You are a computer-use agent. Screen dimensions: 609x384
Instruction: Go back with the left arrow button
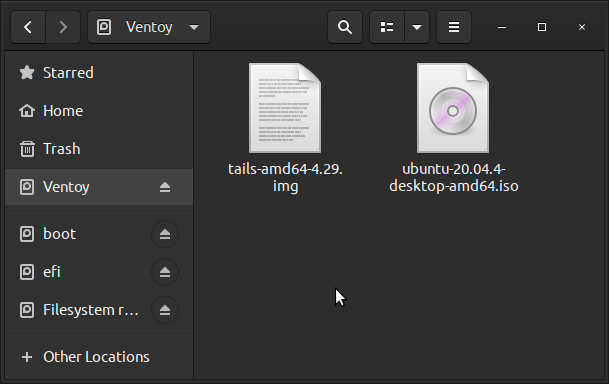click(x=28, y=27)
